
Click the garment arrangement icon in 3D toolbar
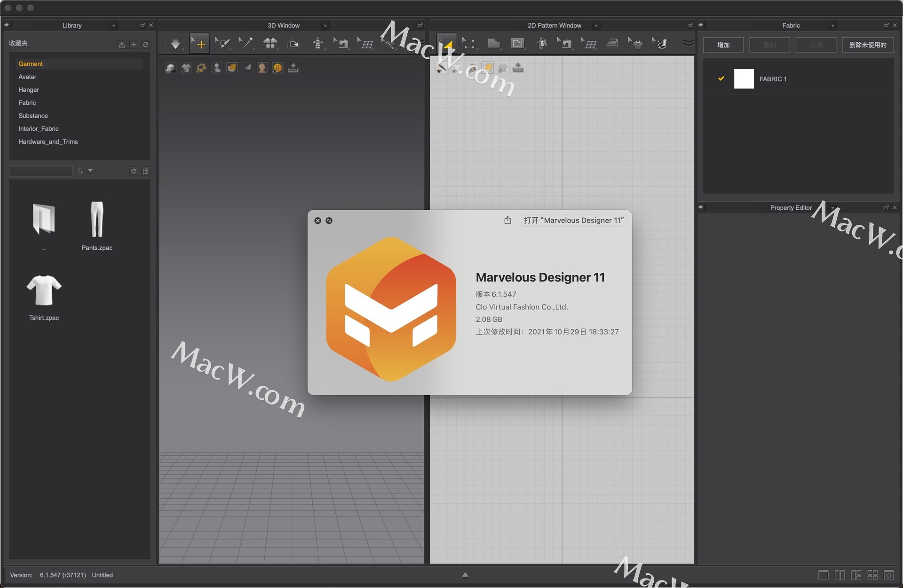pos(270,44)
